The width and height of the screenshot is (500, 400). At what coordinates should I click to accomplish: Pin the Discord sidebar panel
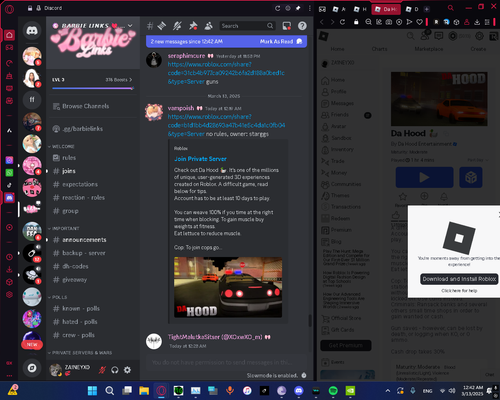(x=298, y=8)
